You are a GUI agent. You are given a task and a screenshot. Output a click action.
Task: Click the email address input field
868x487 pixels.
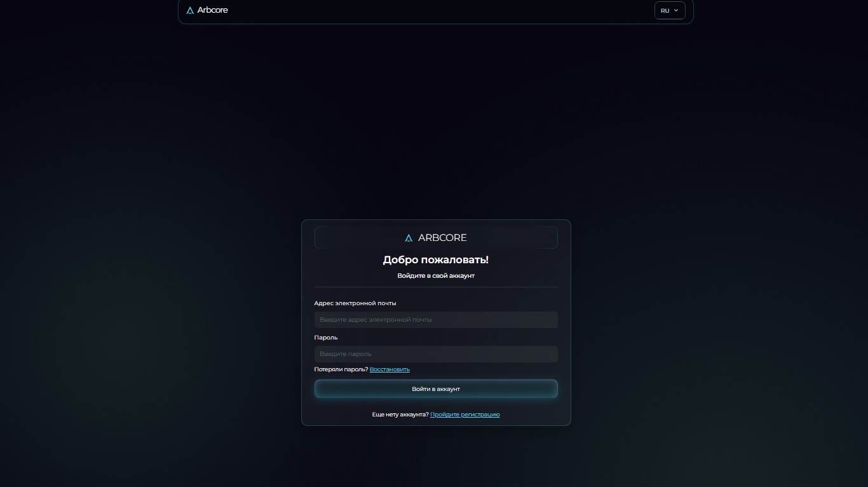436,320
